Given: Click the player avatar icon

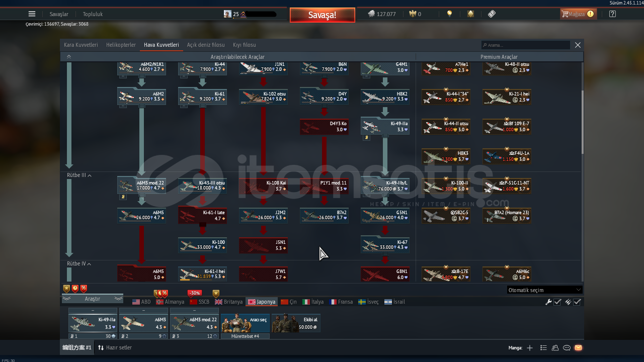Looking at the screenshot, I should point(227,14).
